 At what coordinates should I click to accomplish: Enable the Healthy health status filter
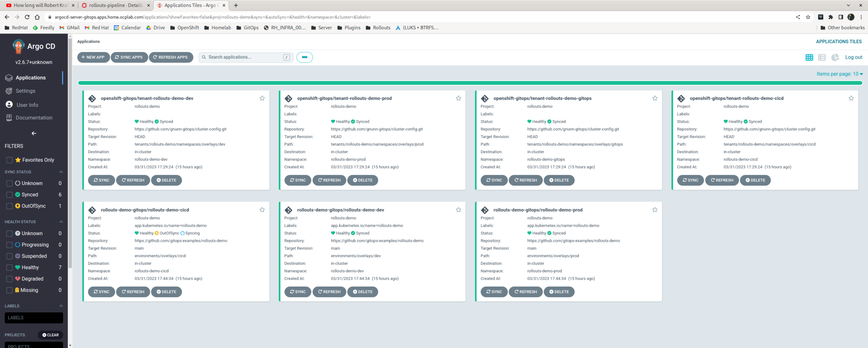point(9,267)
